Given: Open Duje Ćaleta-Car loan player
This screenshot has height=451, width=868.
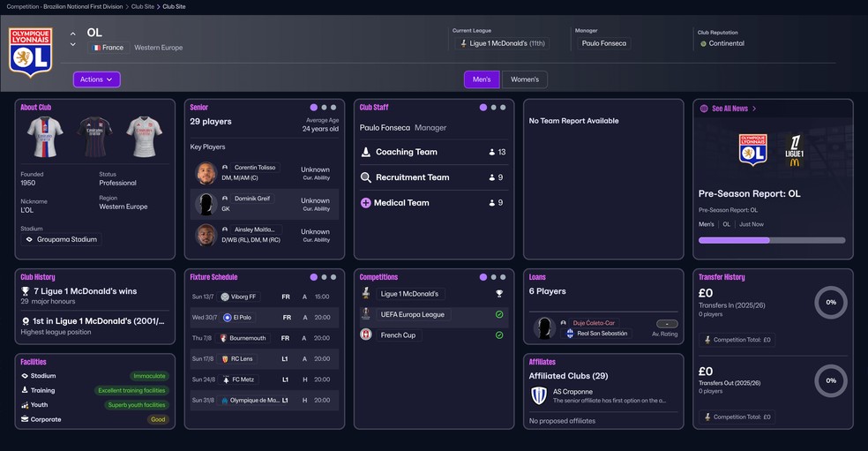Looking at the screenshot, I should click(x=594, y=322).
